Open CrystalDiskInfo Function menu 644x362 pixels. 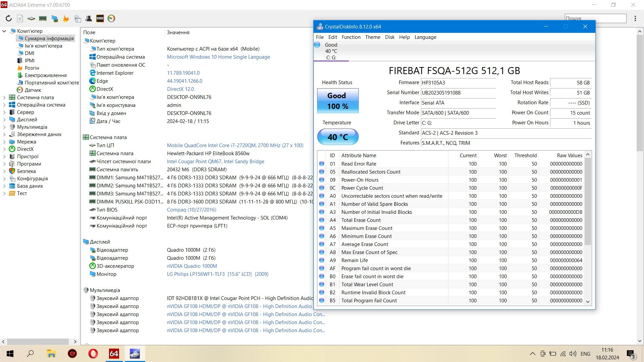[x=351, y=37]
